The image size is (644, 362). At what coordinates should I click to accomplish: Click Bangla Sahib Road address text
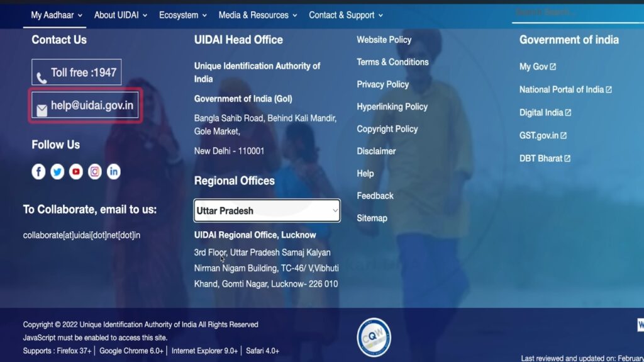point(265,125)
